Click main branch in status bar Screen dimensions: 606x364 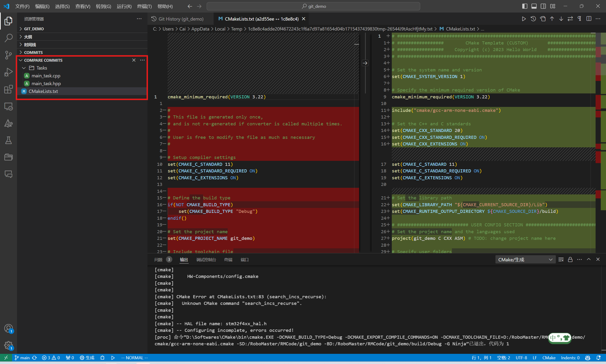(22, 358)
